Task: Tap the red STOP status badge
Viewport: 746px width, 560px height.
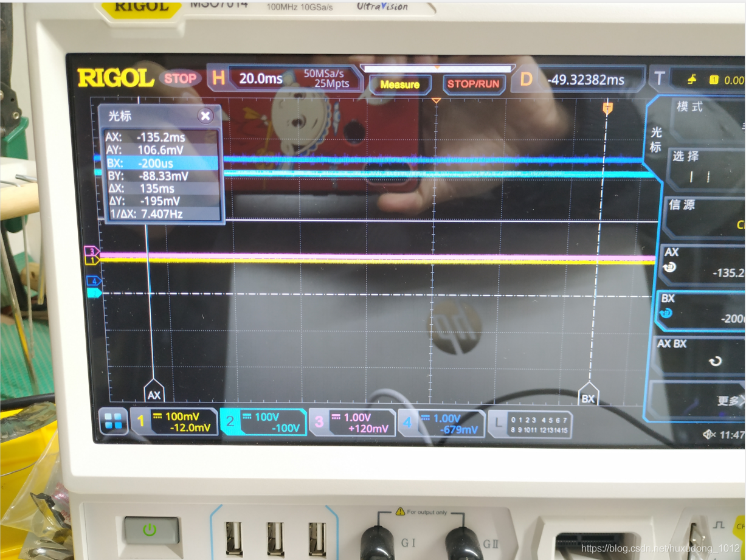Action: coord(181,78)
